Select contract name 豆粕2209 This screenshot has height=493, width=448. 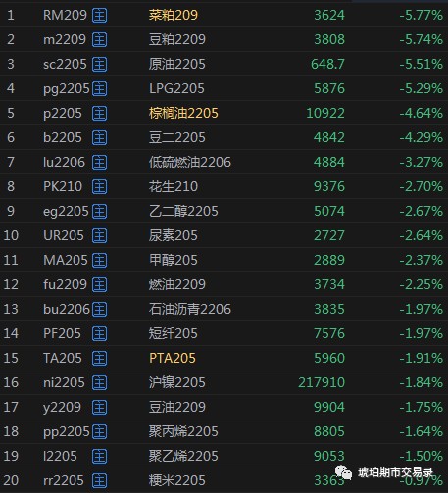tap(177, 39)
